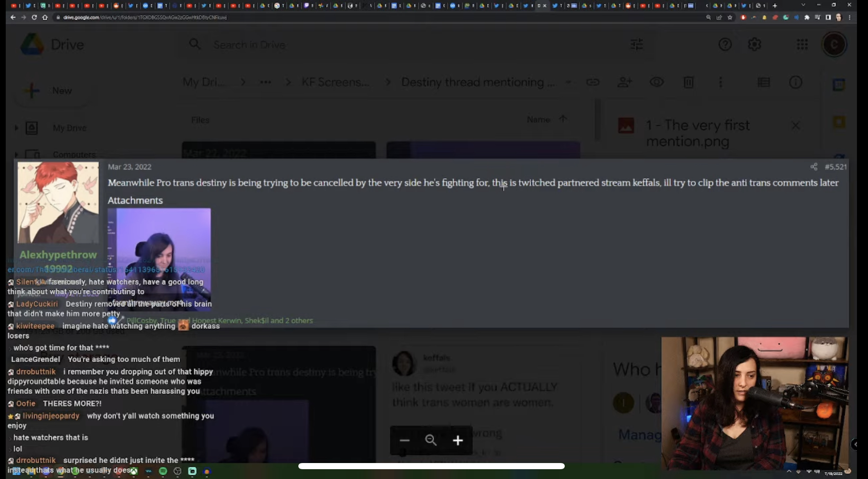
Task: Click the Spotify icon in the taskbar
Action: (x=163, y=471)
